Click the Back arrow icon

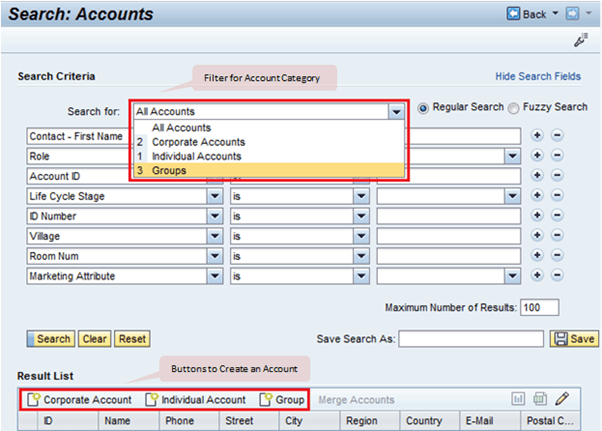click(514, 14)
